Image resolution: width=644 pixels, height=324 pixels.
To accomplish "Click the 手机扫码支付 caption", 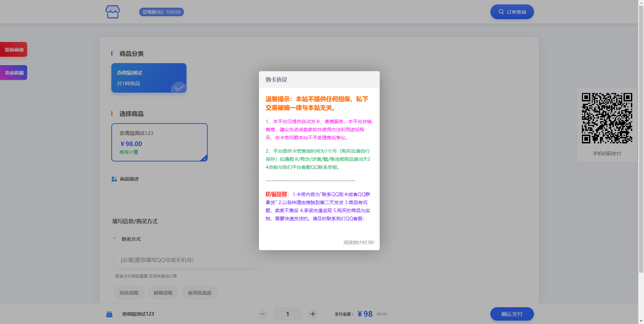I will coord(607,153).
